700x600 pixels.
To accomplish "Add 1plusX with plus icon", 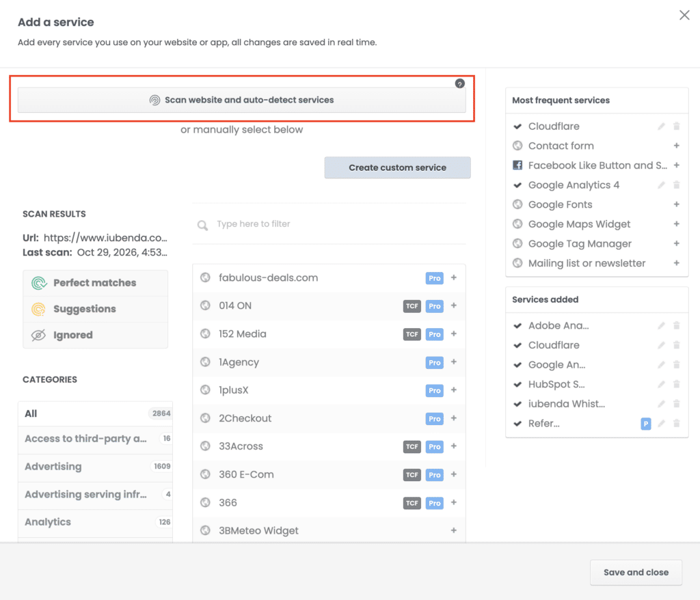I will pos(454,390).
